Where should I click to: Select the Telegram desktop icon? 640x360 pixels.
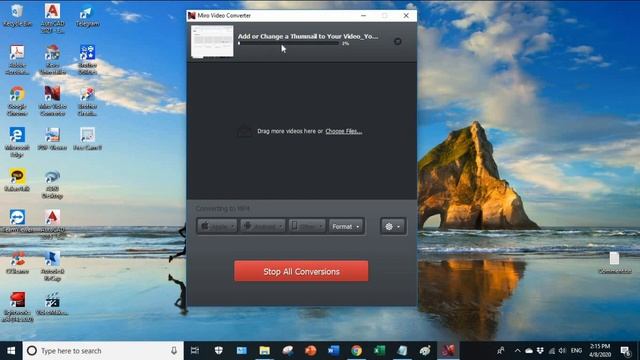87,16
